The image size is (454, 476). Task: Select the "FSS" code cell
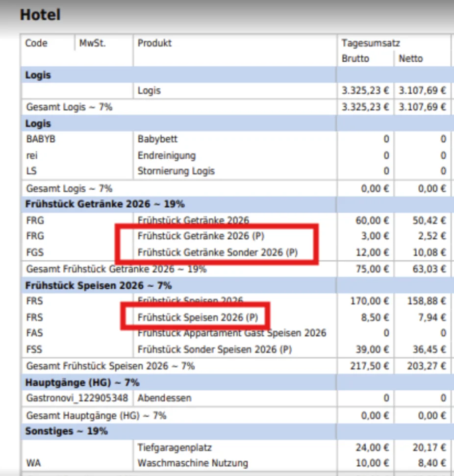coord(34,349)
